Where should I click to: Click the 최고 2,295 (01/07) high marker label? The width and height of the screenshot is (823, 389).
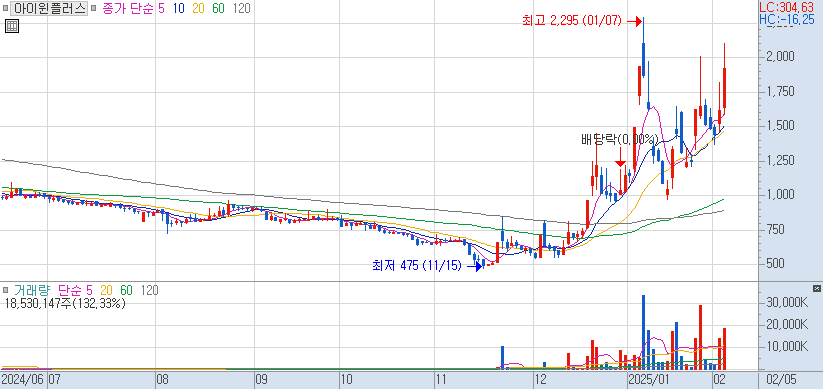[572, 21]
